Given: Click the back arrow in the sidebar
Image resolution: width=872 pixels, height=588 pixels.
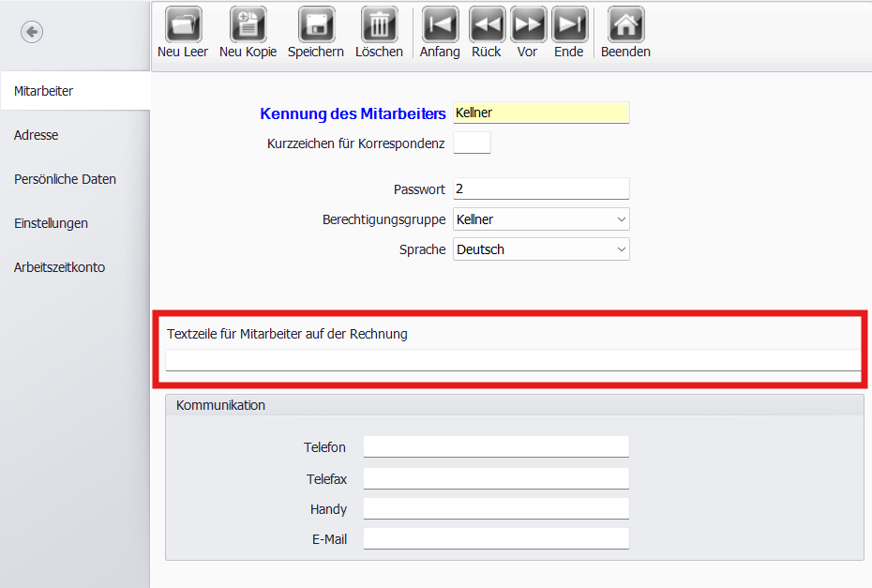Looking at the screenshot, I should [32, 32].
